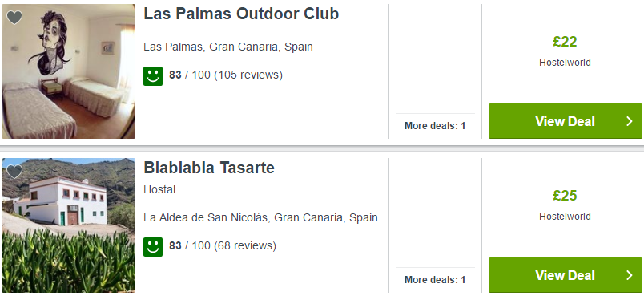Open the 68 reviews rating text
644x296 pixels.
[223, 245]
